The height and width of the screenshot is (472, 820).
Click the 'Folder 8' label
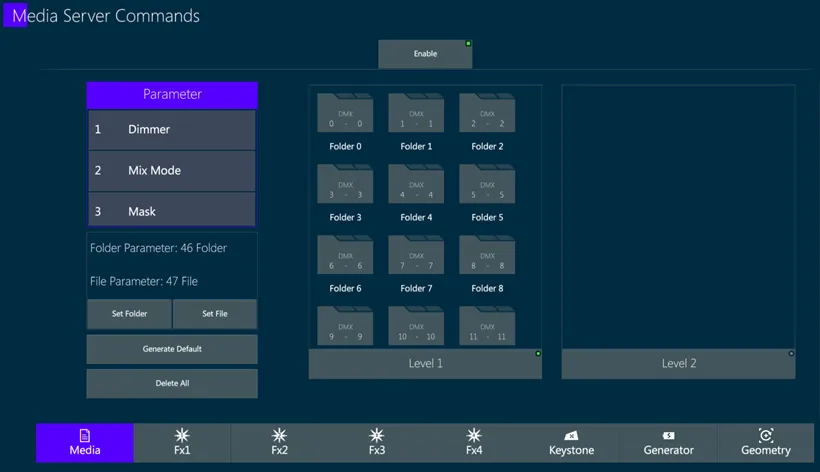pyautogui.click(x=487, y=289)
